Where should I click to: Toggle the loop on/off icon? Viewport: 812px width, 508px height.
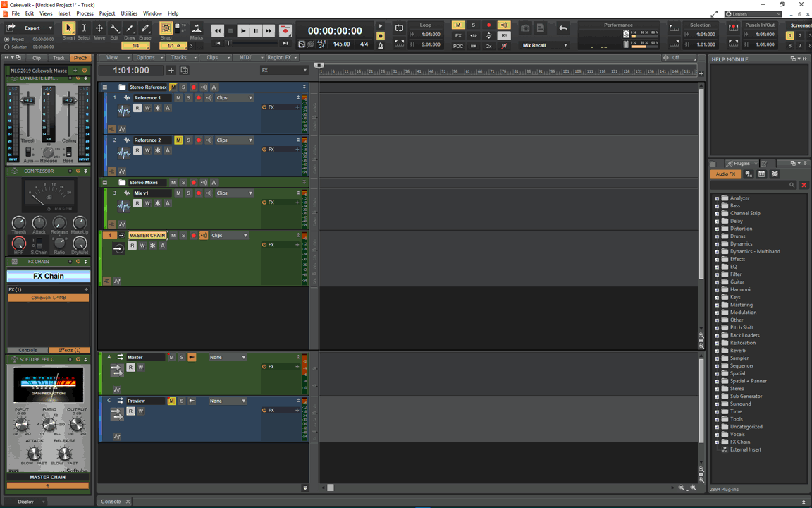[399, 28]
